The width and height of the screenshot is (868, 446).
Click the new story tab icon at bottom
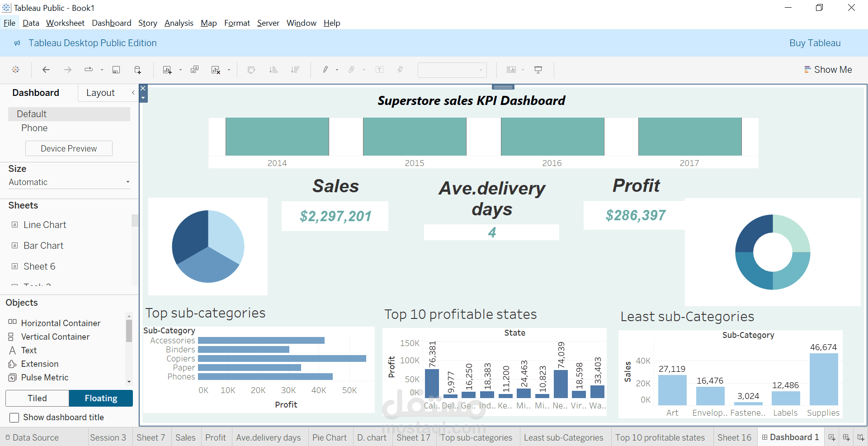pos(861,437)
